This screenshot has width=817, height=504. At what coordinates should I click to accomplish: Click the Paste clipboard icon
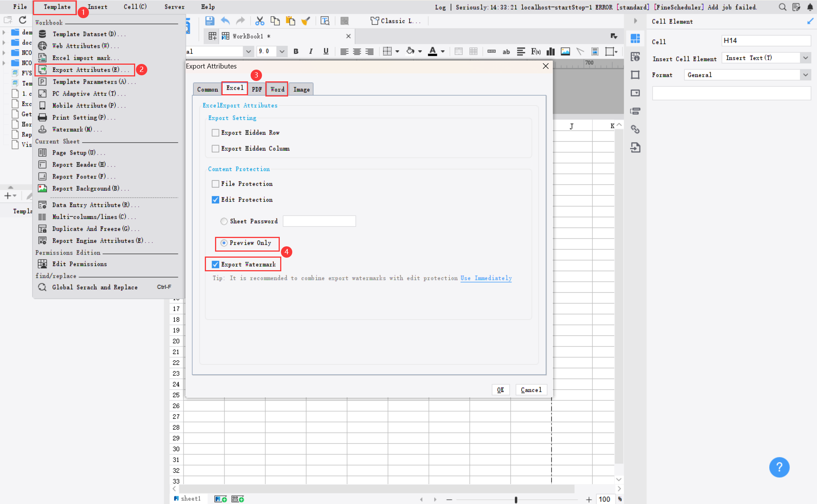290,21
